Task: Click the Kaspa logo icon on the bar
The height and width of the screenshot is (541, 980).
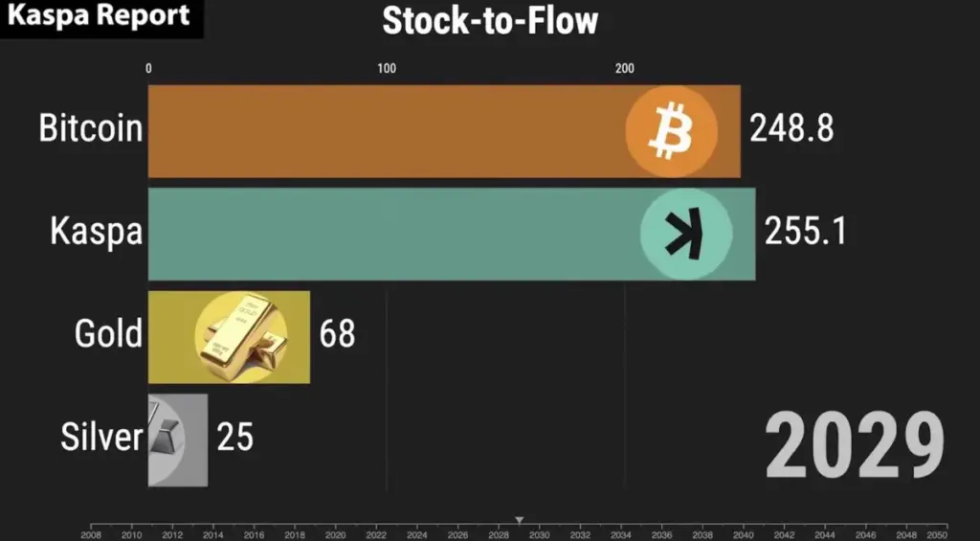Action: tap(686, 234)
